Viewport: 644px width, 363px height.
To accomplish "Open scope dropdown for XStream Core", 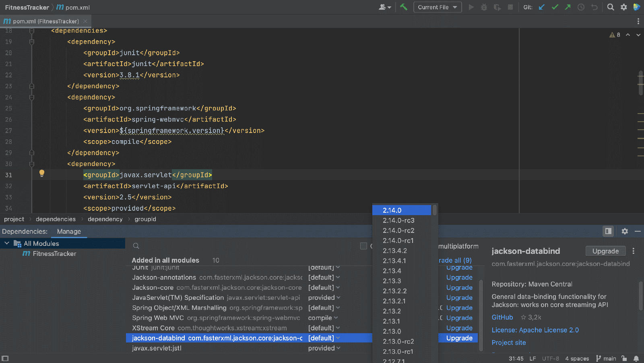I will click(x=324, y=328).
